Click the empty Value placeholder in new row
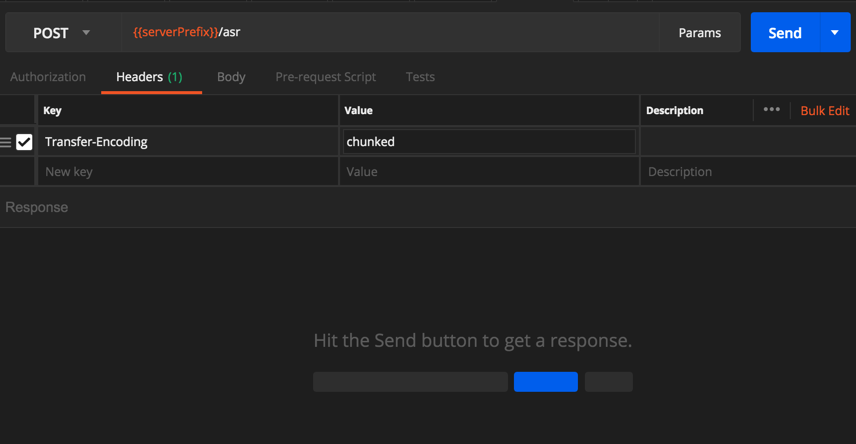Image resolution: width=856 pixels, height=444 pixels. (x=488, y=172)
